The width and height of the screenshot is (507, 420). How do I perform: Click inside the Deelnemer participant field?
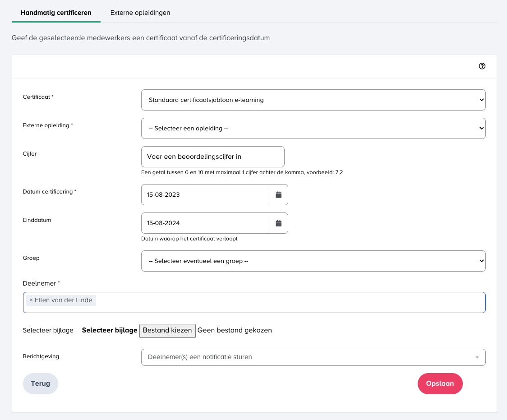pyautogui.click(x=289, y=302)
